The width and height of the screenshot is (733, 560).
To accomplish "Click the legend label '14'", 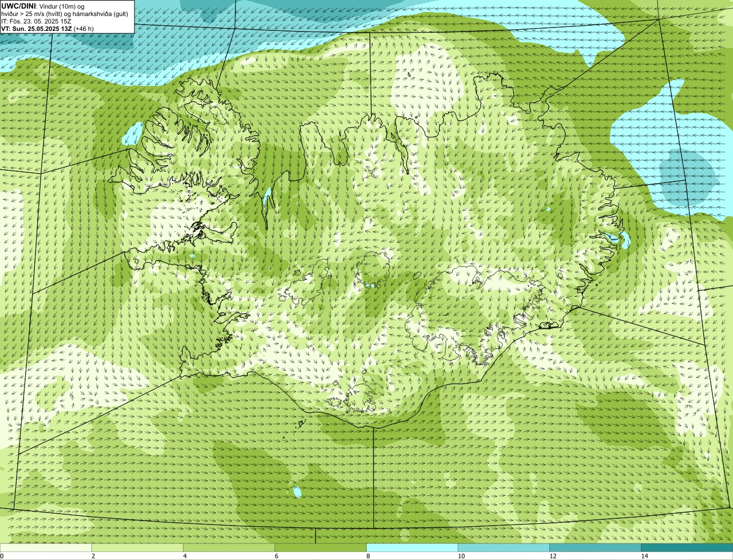I will pyautogui.click(x=644, y=556).
